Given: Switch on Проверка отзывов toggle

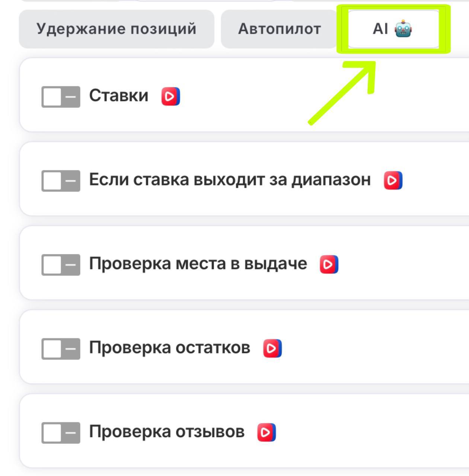Looking at the screenshot, I should coord(61,433).
